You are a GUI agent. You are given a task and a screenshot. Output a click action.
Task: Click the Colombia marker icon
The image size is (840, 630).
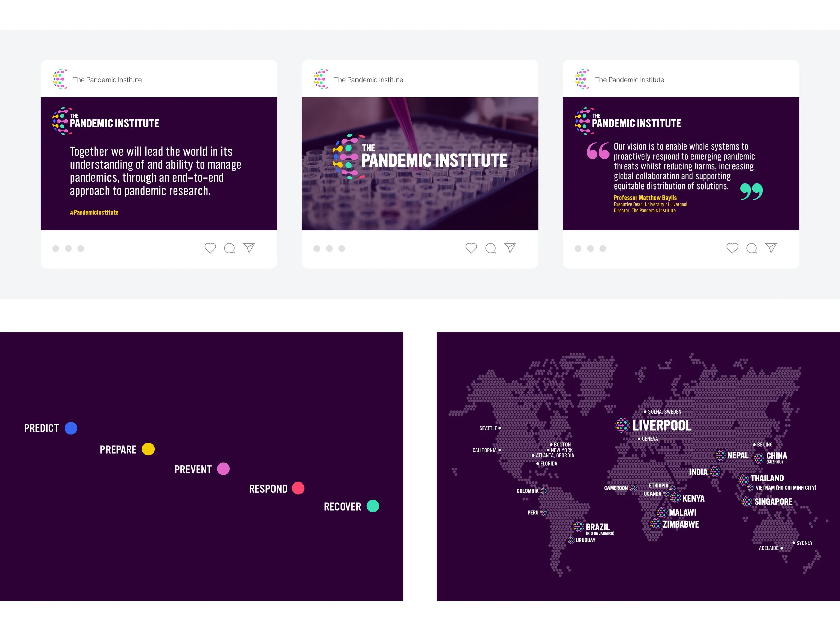544,491
